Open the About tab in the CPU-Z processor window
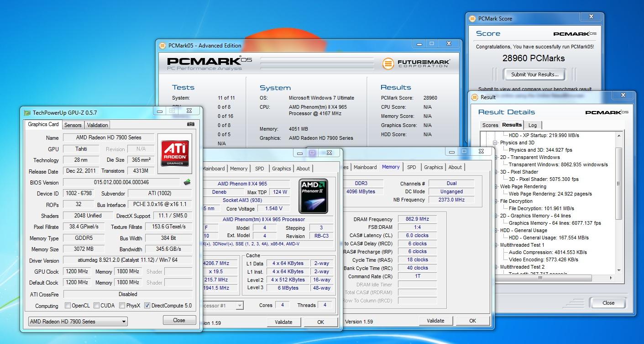 [303, 169]
